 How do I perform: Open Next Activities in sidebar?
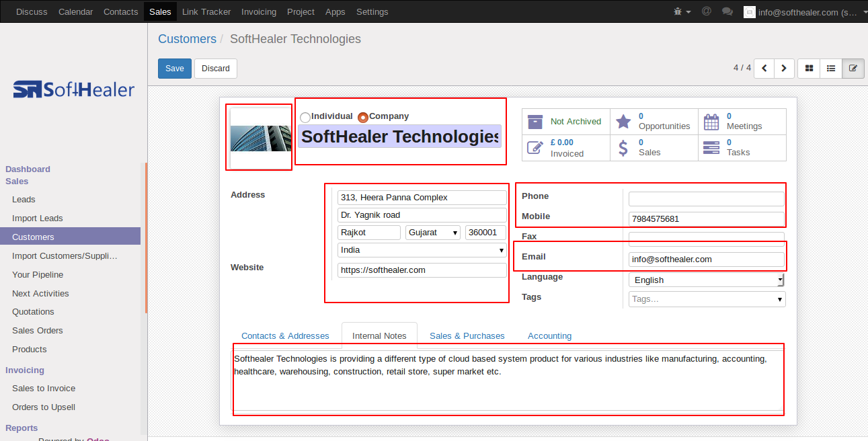pos(40,294)
